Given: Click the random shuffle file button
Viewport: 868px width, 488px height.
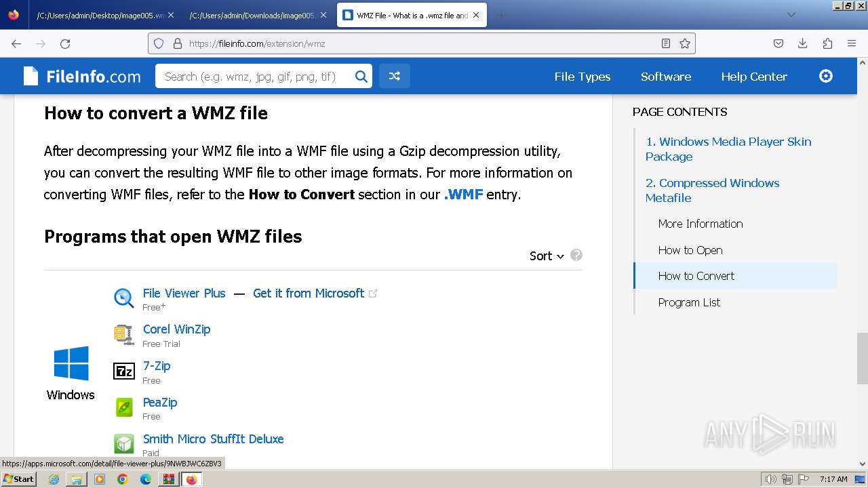Looking at the screenshot, I should pyautogui.click(x=394, y=77).
